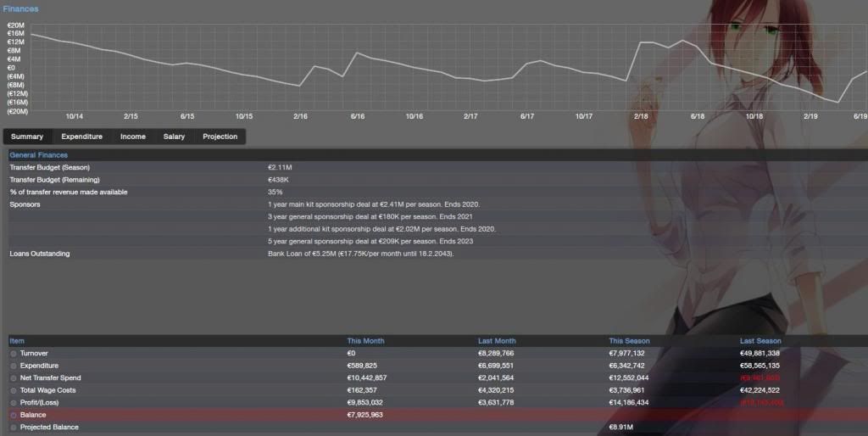Click the 2/18 marker on the finance graph
Image resolution: width=868 pixels, height=436 pixels.
tap(641, 116)
